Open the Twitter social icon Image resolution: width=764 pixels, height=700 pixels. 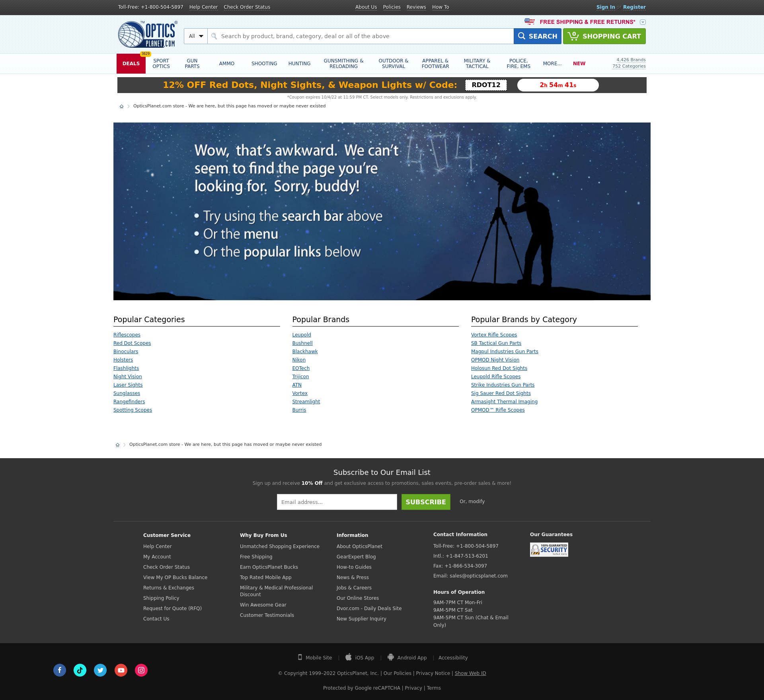tap(100, 670)
